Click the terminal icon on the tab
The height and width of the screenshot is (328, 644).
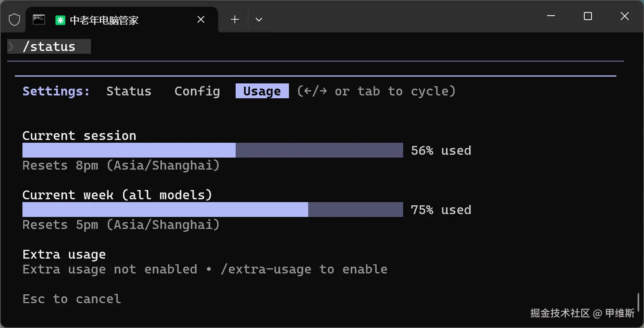pos(39,19)
